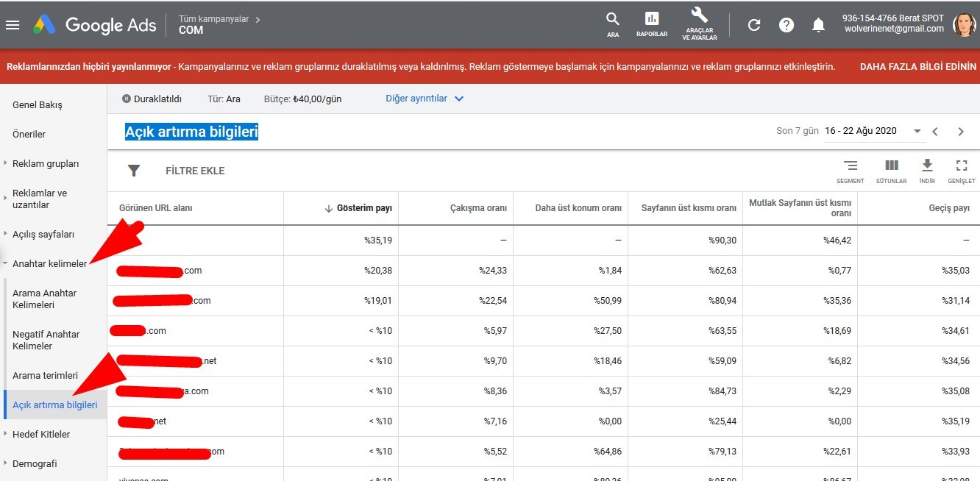The image size is (980, 481).
Task: Click the account email wolverinenet@gmail.com
Action: tap(894, 29)
